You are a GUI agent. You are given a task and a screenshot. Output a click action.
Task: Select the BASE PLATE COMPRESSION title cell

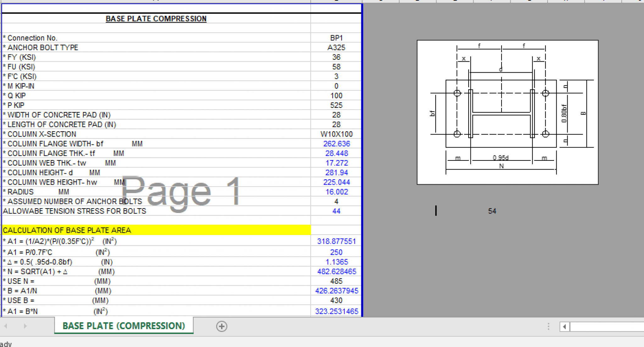click(156, 19)
